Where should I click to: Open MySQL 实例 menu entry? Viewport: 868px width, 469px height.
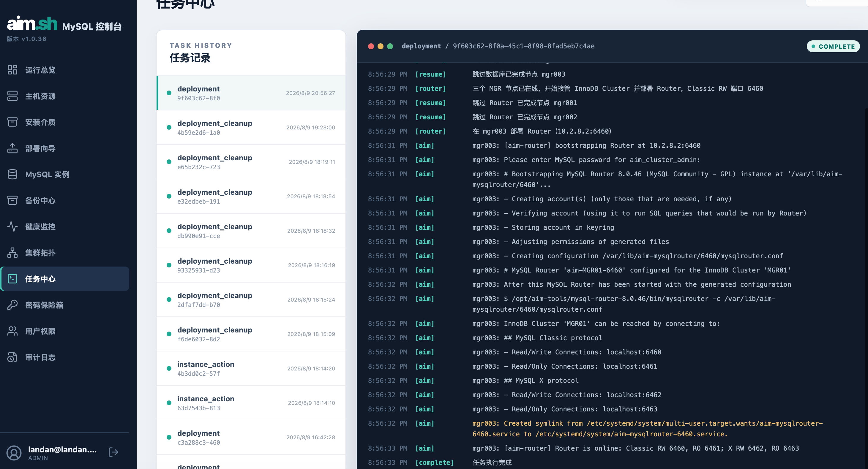point(65,174)
